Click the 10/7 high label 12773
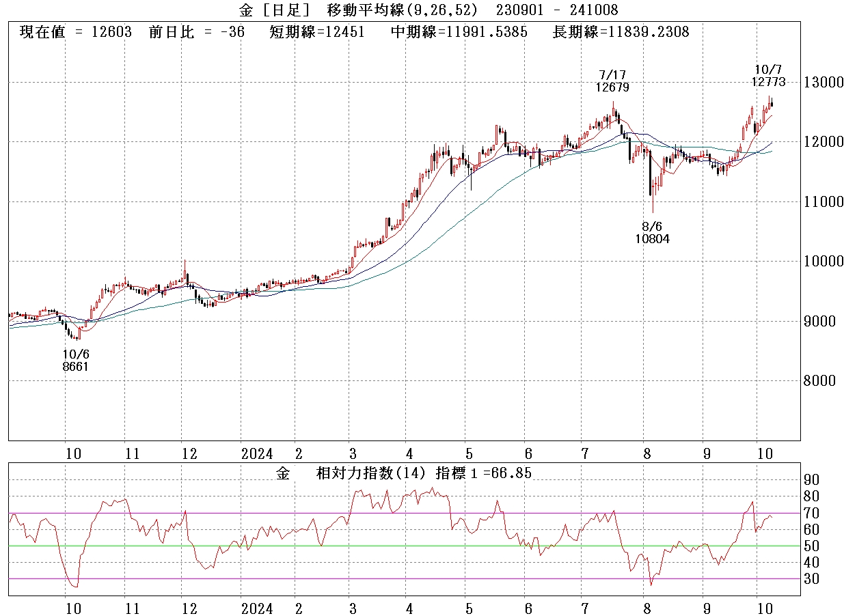The image size is (857, 616). click(x=767, y=82)
